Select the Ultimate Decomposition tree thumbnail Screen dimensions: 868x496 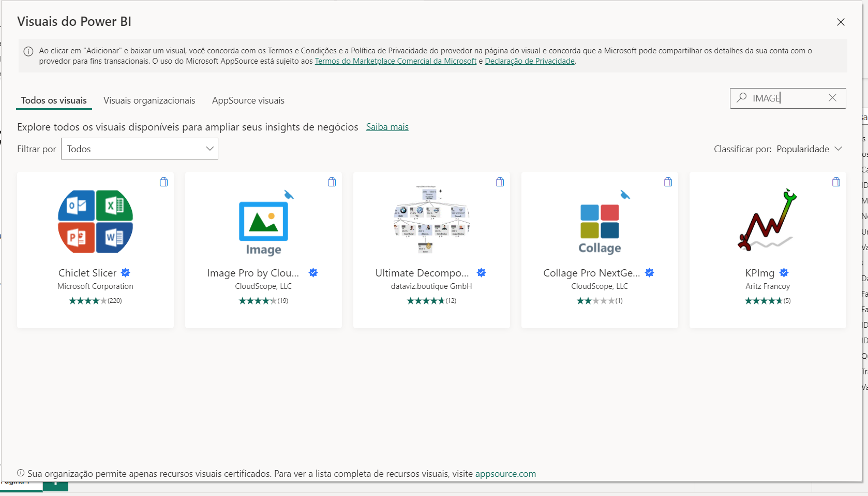(x=431, y=219)
